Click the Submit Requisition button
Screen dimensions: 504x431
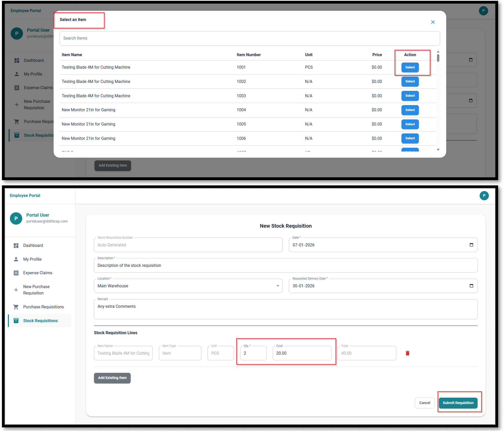pos(458,403)
